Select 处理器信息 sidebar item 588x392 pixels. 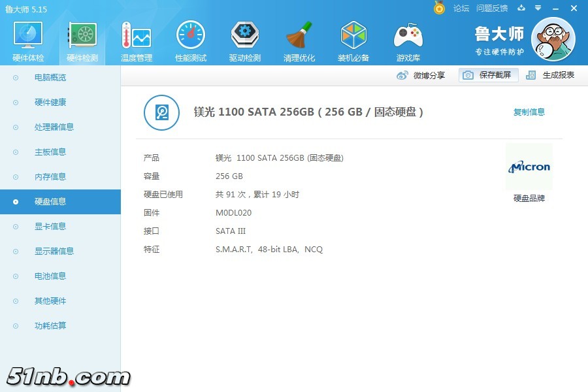(x=54, y=127)
